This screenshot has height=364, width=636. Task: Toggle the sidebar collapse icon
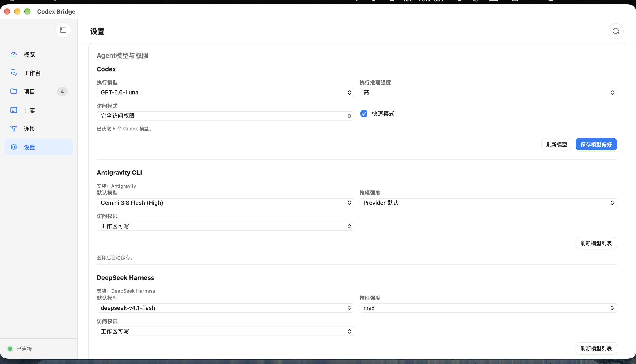pos(63,30)
